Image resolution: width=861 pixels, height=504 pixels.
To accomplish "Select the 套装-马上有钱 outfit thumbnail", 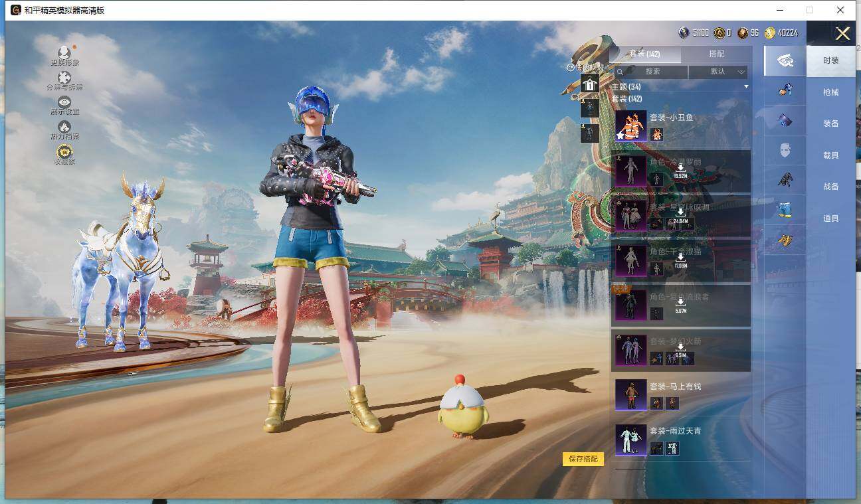I will coord(630,394).
